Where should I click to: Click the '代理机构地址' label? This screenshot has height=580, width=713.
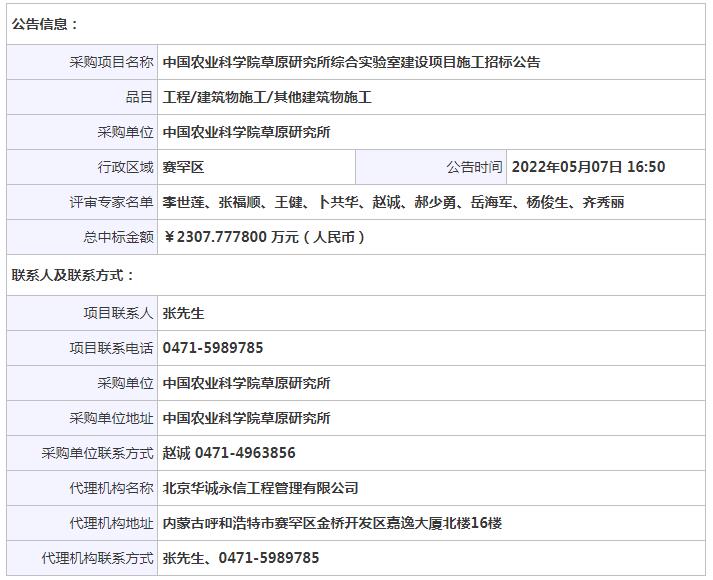coord(111,523)
